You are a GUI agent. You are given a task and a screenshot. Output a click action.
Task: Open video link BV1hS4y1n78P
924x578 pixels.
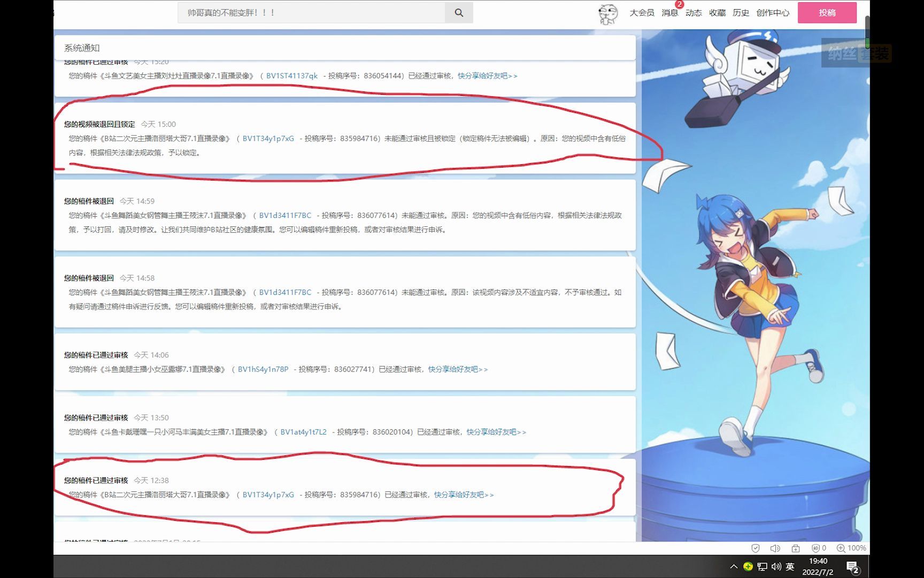[x=263, y=369]
